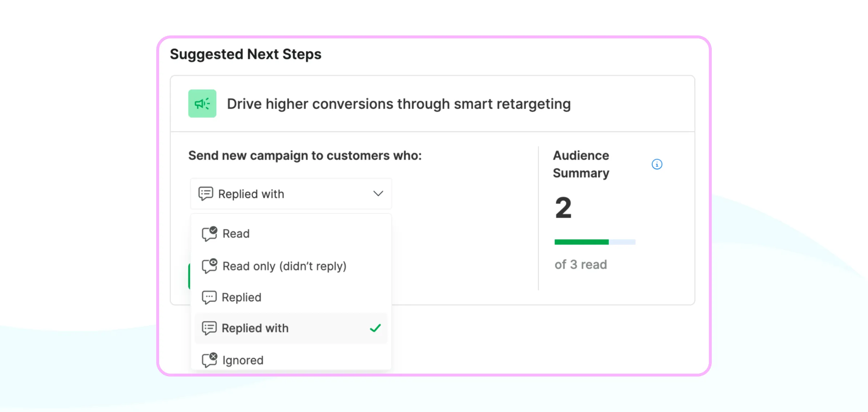This screenshot has height=412, width=868.
Task: Click the Read option's checkmark bubble icon
Action: click(x=209, y=234)
